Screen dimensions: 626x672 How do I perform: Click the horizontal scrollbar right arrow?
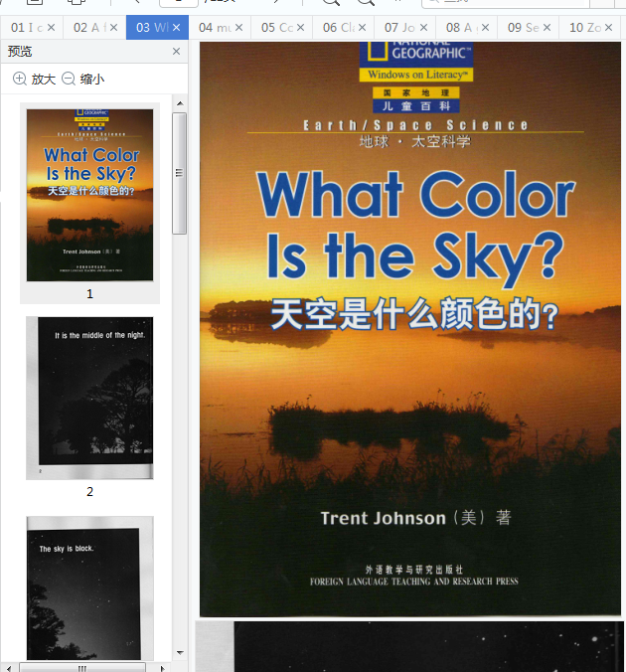162,668
